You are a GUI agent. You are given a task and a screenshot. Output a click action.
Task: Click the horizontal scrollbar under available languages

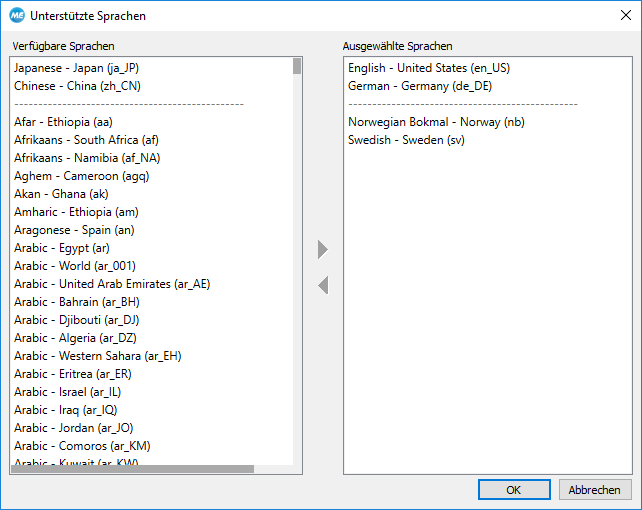[x=132, y=469]
